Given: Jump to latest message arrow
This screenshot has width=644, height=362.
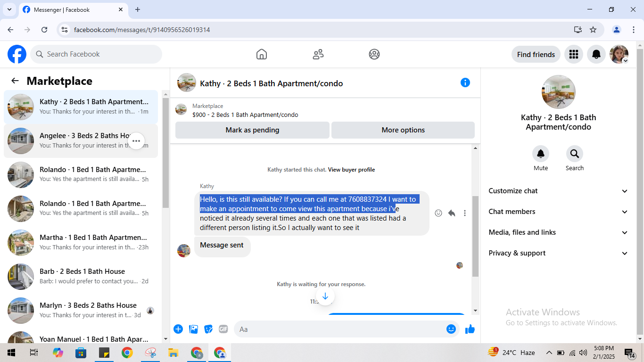Looking at the screenshot, I should [325, 296].
